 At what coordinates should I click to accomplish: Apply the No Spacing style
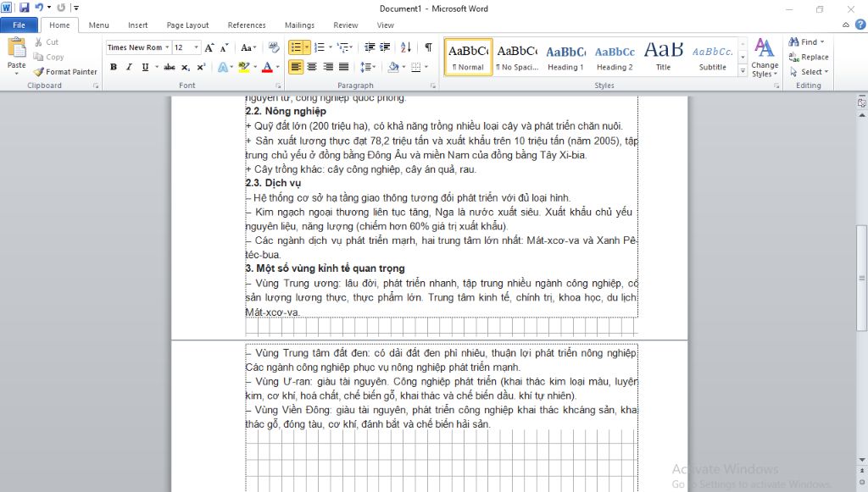(x=517, y=57)
